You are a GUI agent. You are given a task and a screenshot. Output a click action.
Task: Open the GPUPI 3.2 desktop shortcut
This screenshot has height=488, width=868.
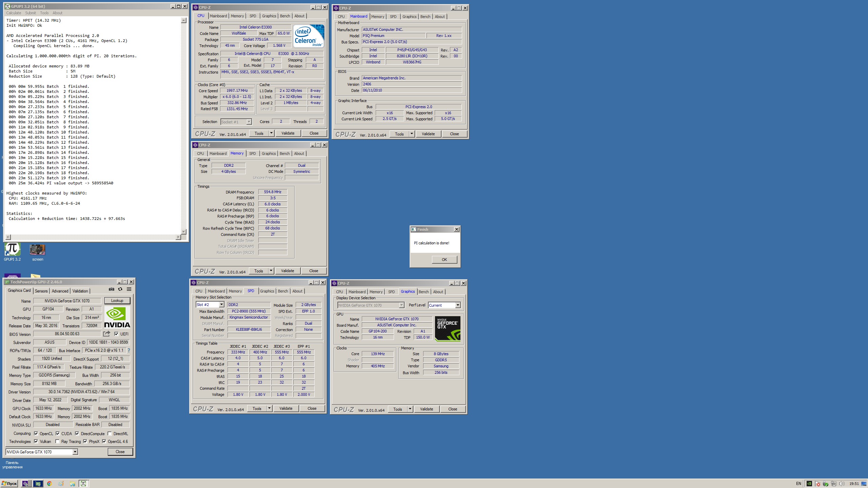[x=12, y=252]
